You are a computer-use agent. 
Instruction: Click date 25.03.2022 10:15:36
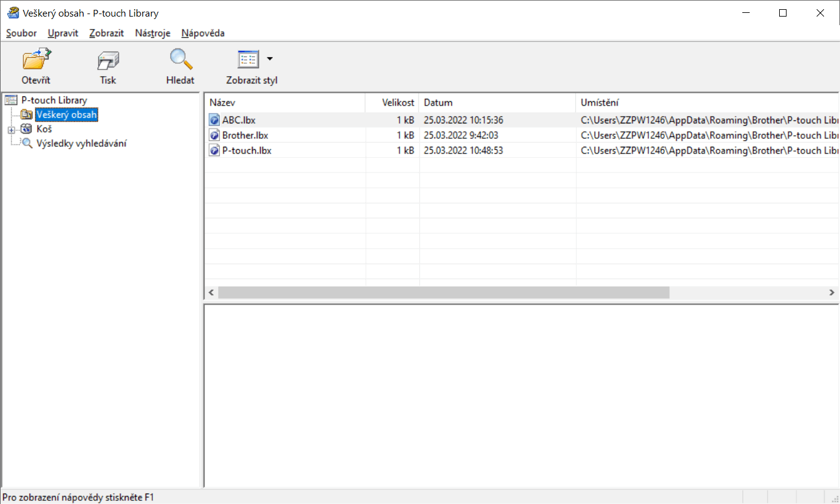click(x=463, y=120)
